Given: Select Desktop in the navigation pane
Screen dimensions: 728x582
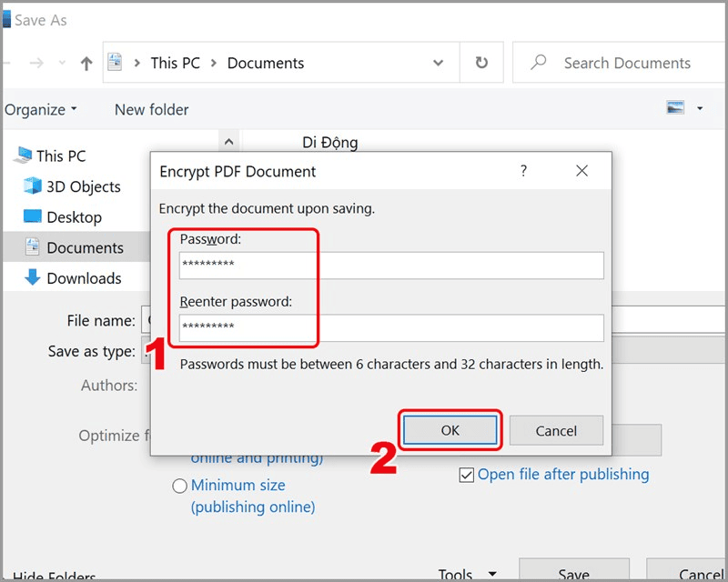Looking at the screenshot, I should [74, 217].
